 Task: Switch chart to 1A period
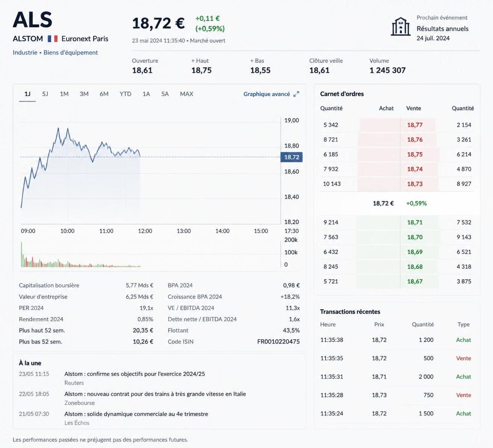pyautogui.click(x=146, y=94)
